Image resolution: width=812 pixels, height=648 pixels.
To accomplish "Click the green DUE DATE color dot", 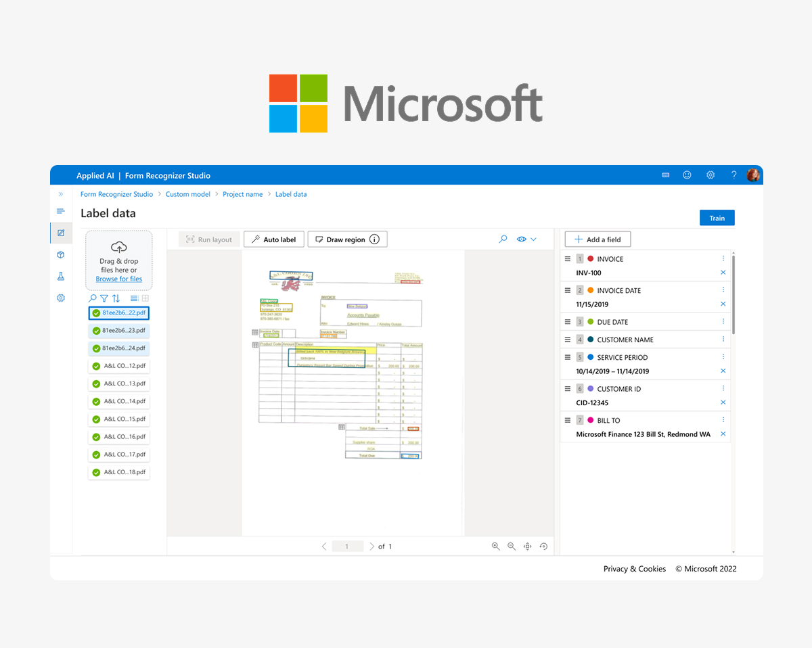I will 591,322.
